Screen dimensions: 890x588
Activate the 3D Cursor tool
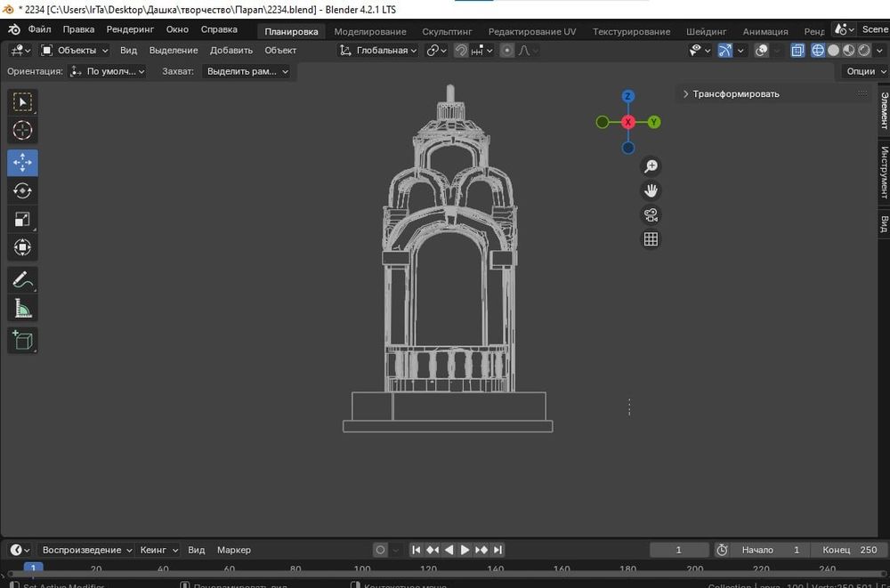pos(23,131)
